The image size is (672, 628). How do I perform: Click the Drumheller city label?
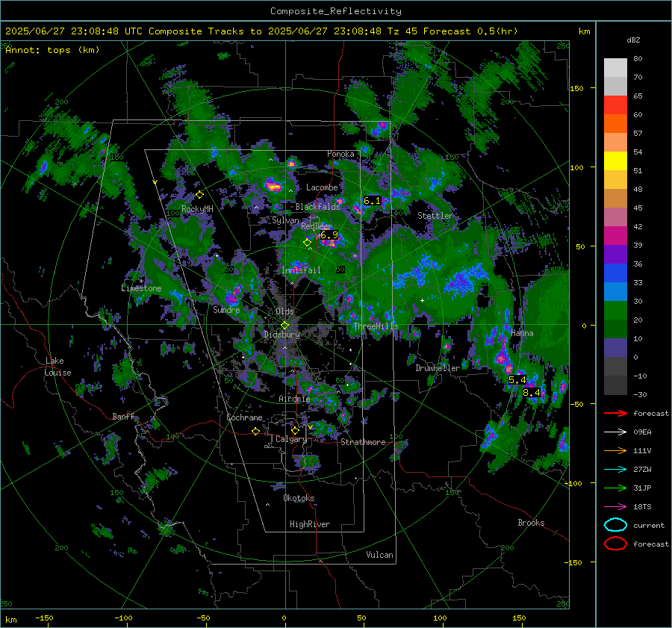click(438, 368)
